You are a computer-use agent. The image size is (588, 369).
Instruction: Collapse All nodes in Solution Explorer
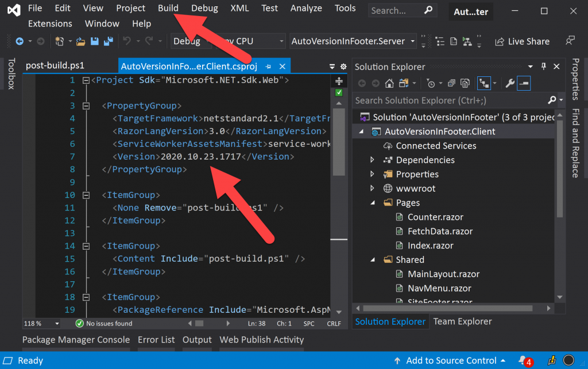tap(451, 83)
